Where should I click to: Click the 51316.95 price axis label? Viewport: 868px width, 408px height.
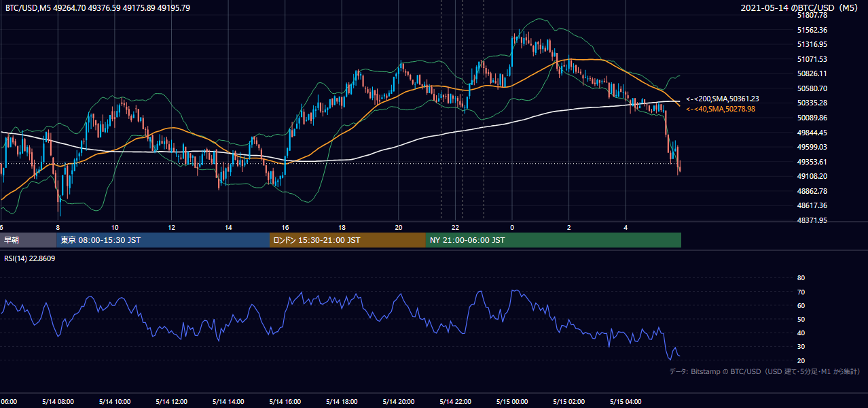pos(812,44)
